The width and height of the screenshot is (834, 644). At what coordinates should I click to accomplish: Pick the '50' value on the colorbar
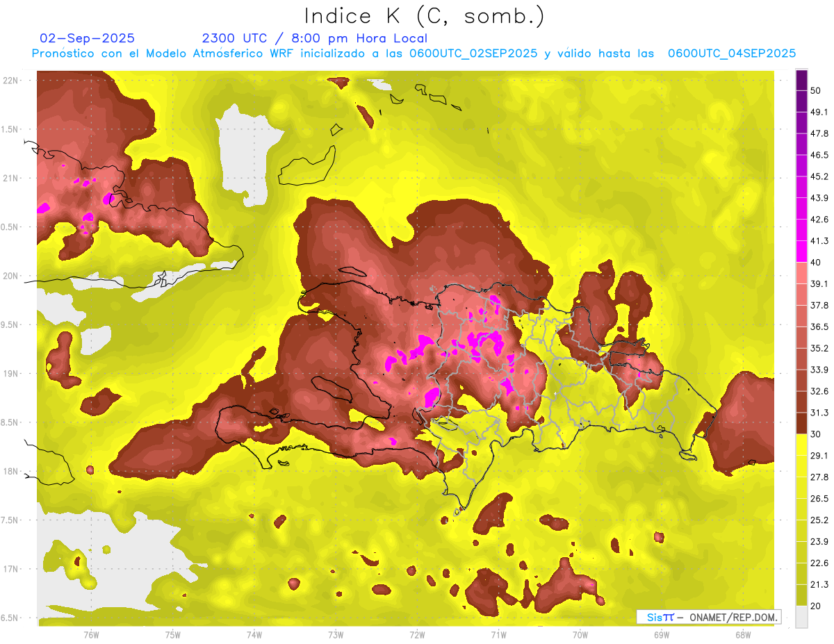[x=816, y=90]
